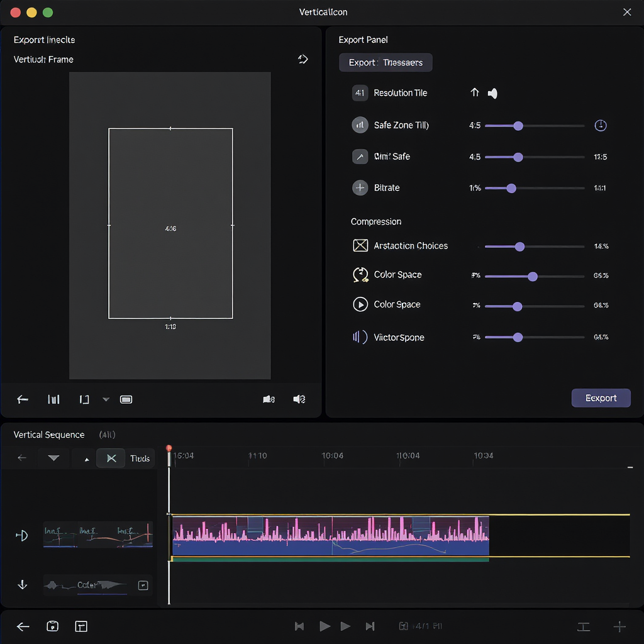Image resolution: width=644 pixels, height=644 pixels.
Task: Set the Bitrate slider handle
Action: 511,188
